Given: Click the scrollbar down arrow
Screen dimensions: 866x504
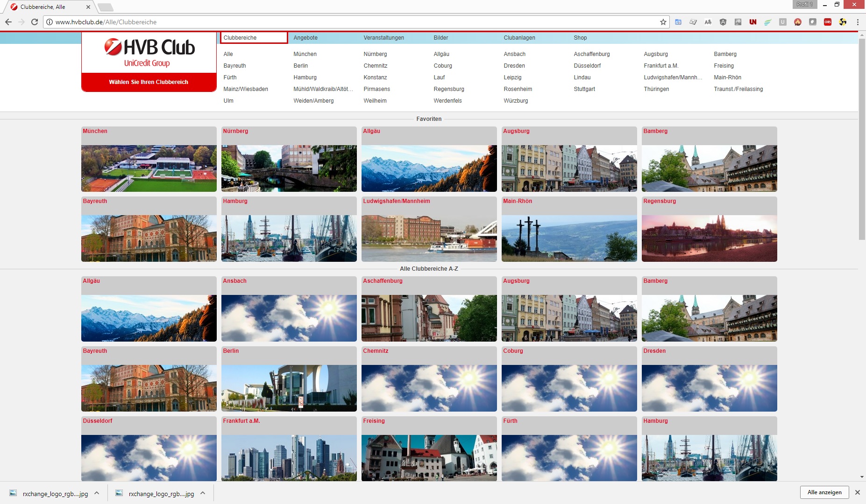Looking at the screenshot, I should coord(862,477).
